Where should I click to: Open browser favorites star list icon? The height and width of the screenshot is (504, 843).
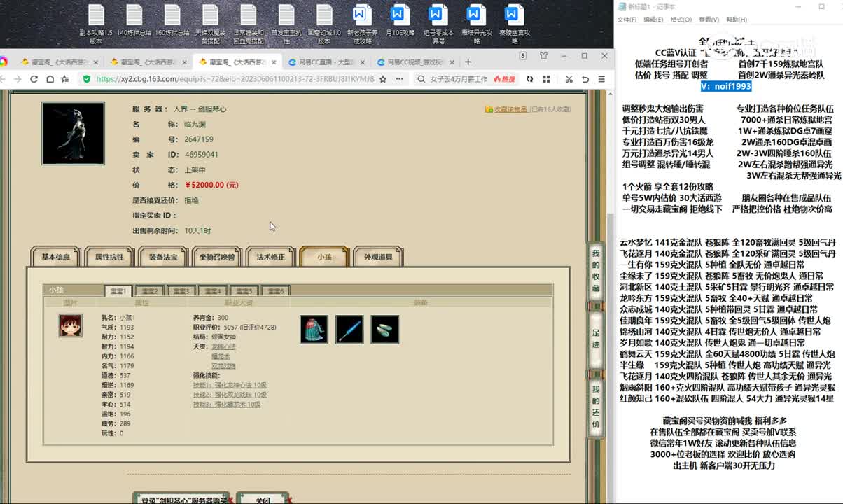point(64,79)
